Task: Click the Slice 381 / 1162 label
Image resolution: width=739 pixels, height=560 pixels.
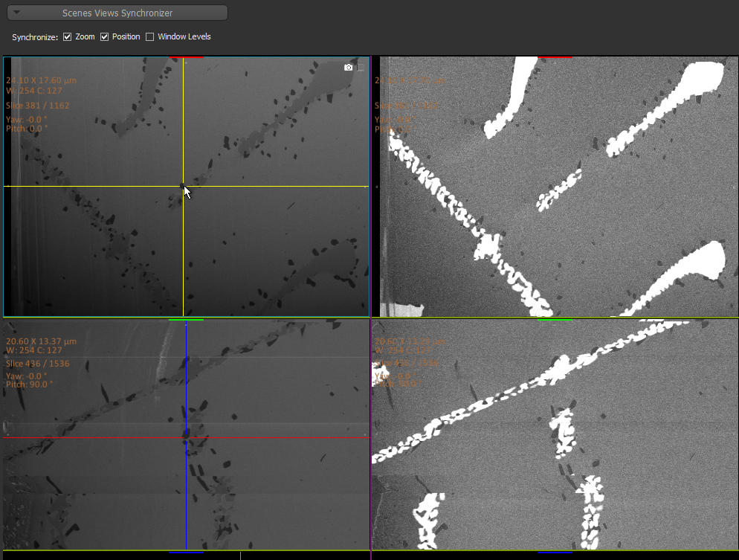Action: [x=38, y=106]
